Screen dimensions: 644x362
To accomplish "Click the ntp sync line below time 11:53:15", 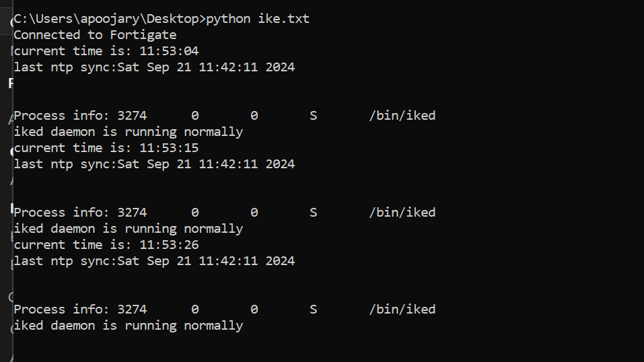I will [x=154, y=164].
